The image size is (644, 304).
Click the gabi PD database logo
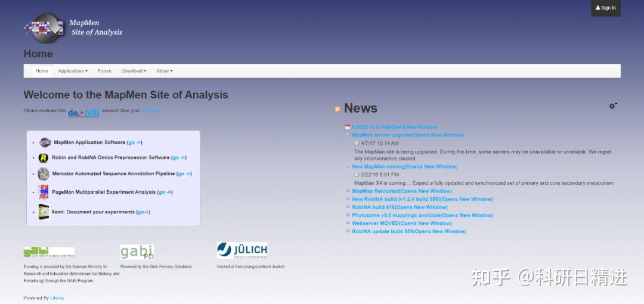pyautogui.click(x=137, y=252)
